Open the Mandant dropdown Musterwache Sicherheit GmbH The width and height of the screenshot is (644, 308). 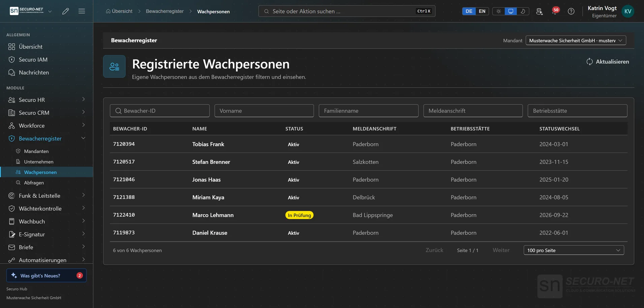point(576,40)
